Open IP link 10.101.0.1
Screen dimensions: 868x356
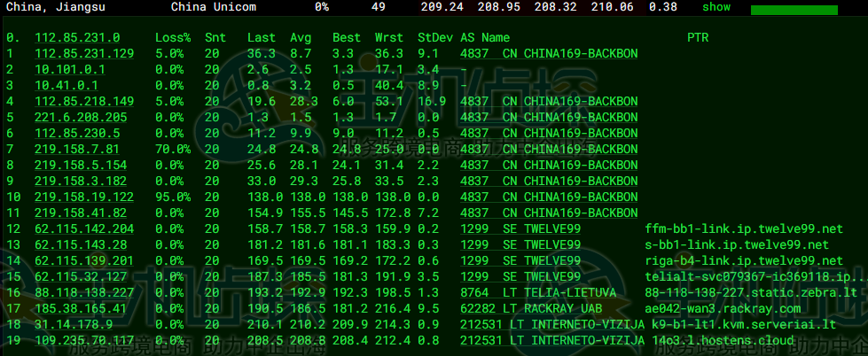(70, 70)
